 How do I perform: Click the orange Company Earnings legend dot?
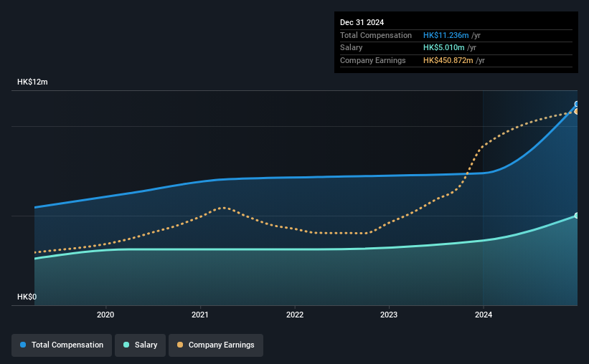[x=180, y=345]
